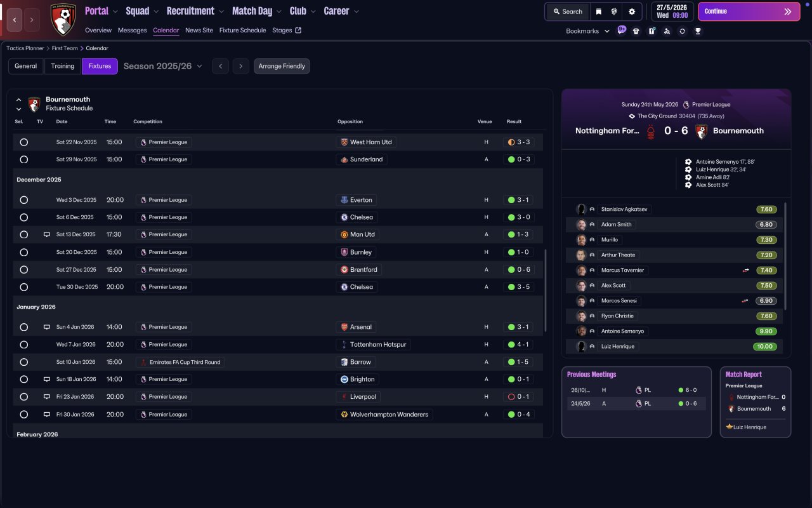Click the Wolverhampton Wanderers club crest
The image size is (812, 508).
[344, 415]
